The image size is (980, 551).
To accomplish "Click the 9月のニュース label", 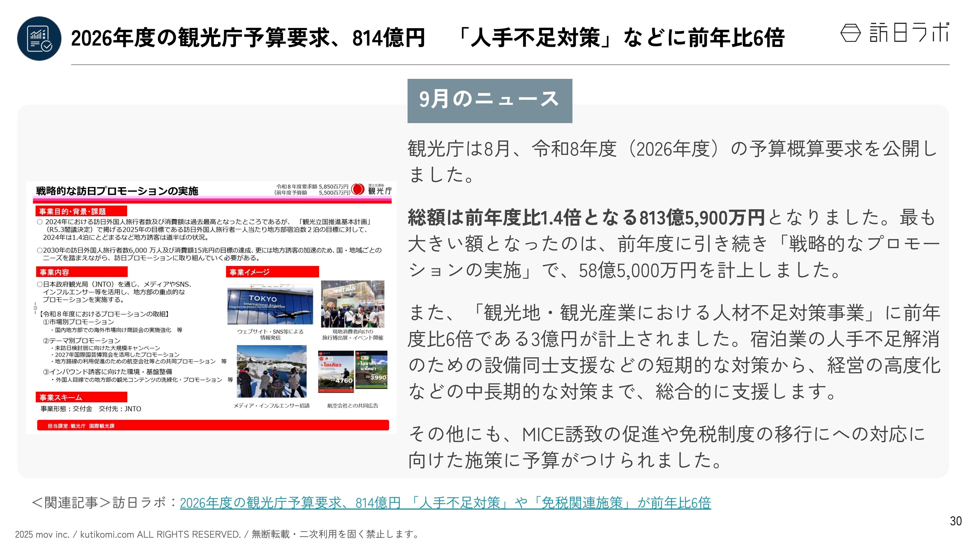I will point(489,100).
